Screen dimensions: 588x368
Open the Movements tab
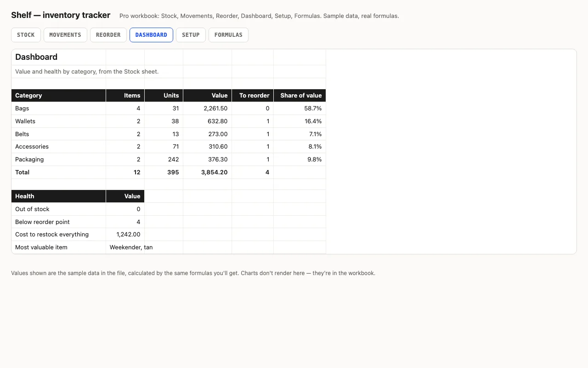point(65,35)
